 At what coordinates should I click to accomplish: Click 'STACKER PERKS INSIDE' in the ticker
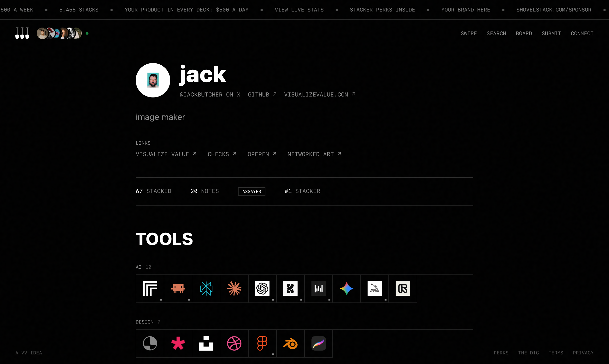[382, 10]
